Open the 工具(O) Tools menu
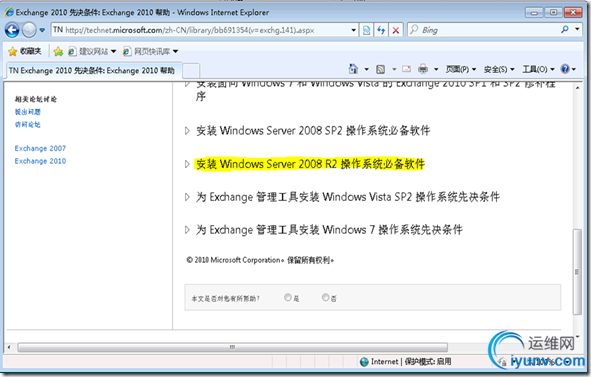The height and width of the screenshot is (377, 591). tap(538, 69)
